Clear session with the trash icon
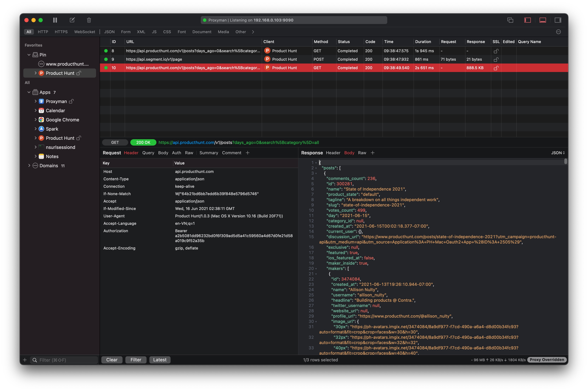 [x=89, y=20]
